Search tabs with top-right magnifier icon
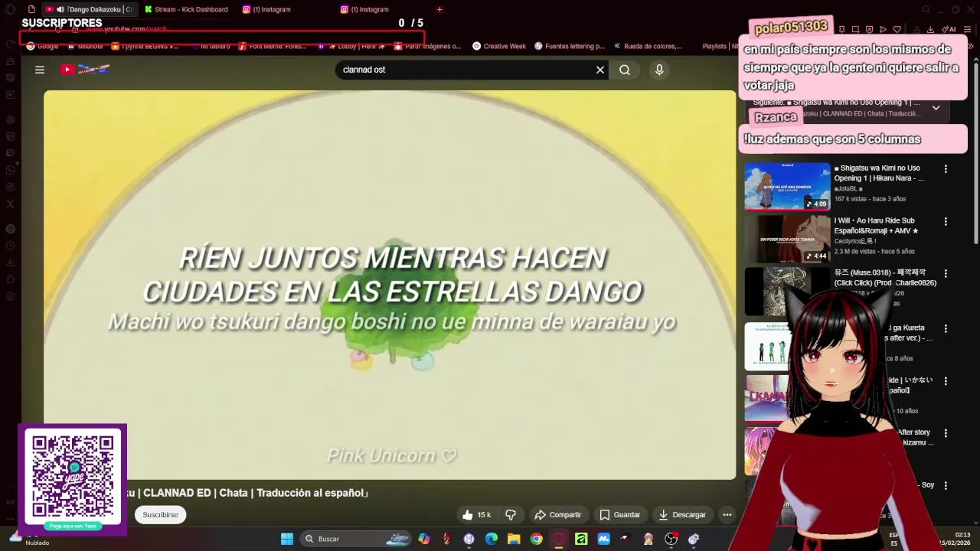Viewport: 980px width, 551px height. point(926,9)
